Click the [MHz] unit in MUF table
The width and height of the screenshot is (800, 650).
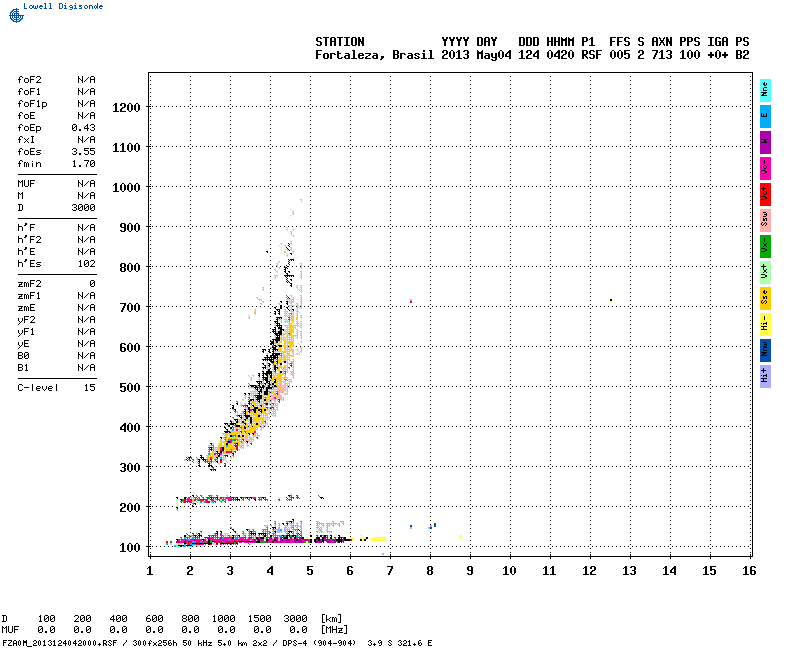click(334, 630)
